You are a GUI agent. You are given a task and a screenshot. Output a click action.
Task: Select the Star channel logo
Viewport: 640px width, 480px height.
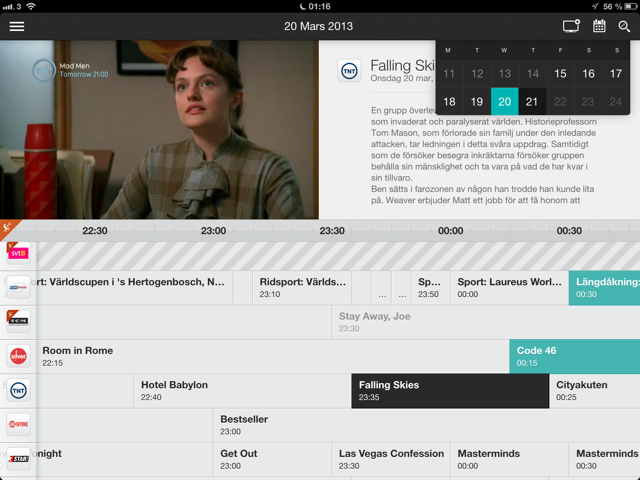coord(18,459)
